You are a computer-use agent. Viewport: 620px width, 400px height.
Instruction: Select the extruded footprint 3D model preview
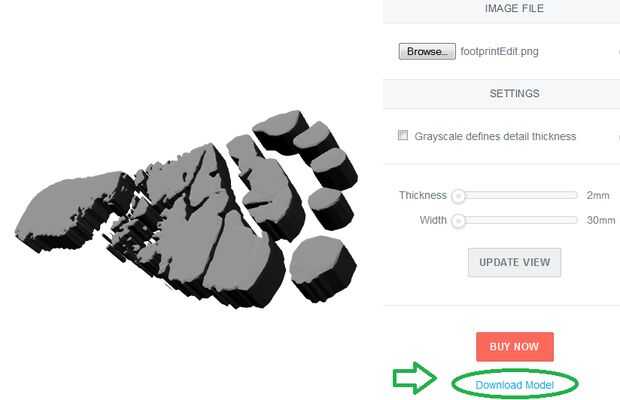pyautogui.click(x=187, y=209)
